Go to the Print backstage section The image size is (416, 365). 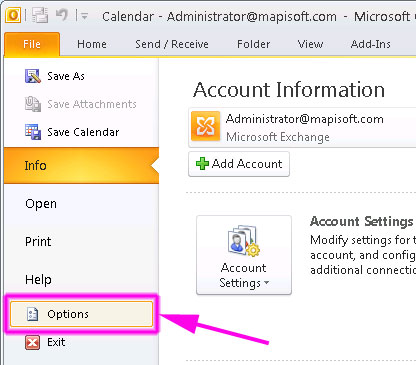point(38,241)
